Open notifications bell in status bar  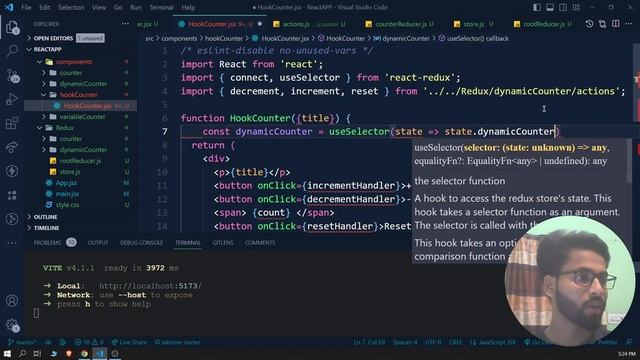pyautogui.click(x=629, y=342)
